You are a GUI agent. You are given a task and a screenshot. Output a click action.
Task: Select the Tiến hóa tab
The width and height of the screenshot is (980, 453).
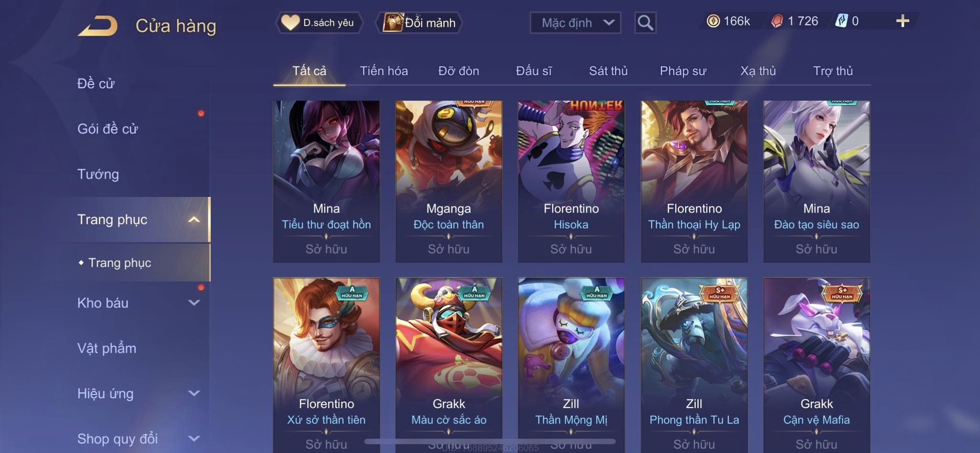[384, 71]
